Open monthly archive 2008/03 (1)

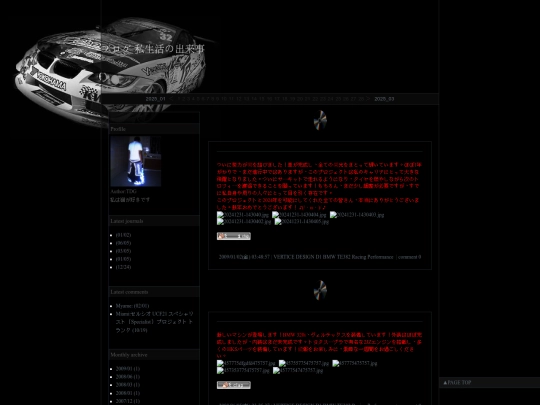pyautogui.click(x=128, y=385)
